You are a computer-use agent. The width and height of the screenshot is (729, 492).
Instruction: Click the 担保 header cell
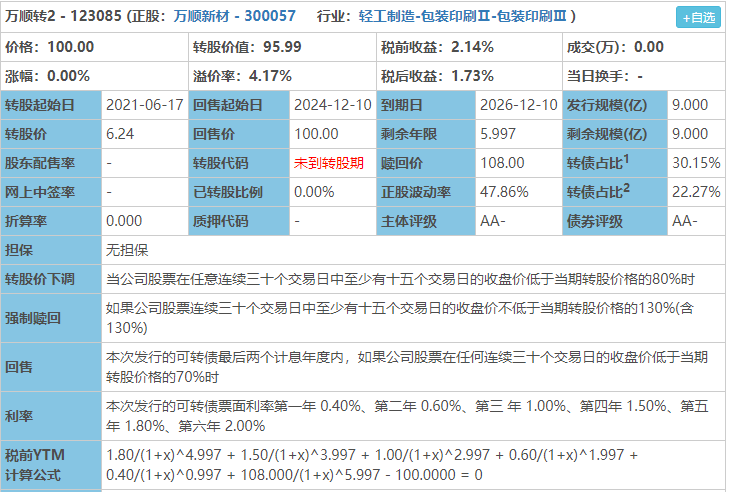tap(51, 250)
